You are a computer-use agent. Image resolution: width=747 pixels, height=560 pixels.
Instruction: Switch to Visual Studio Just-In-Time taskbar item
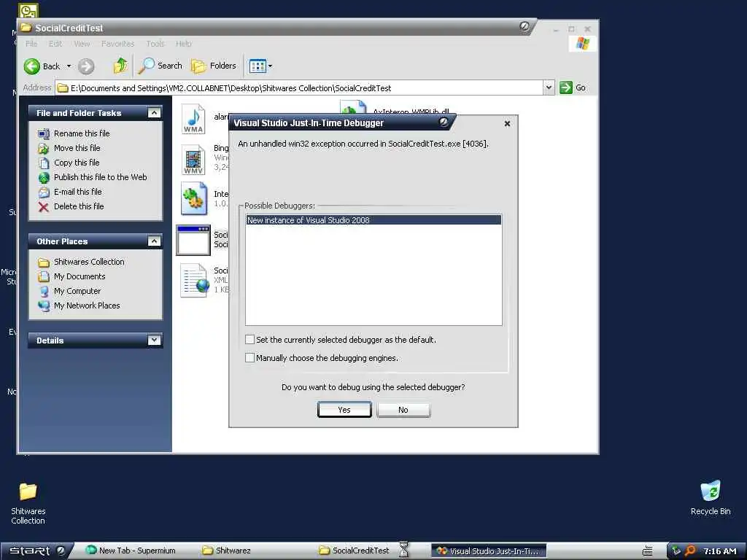(489, 551)
